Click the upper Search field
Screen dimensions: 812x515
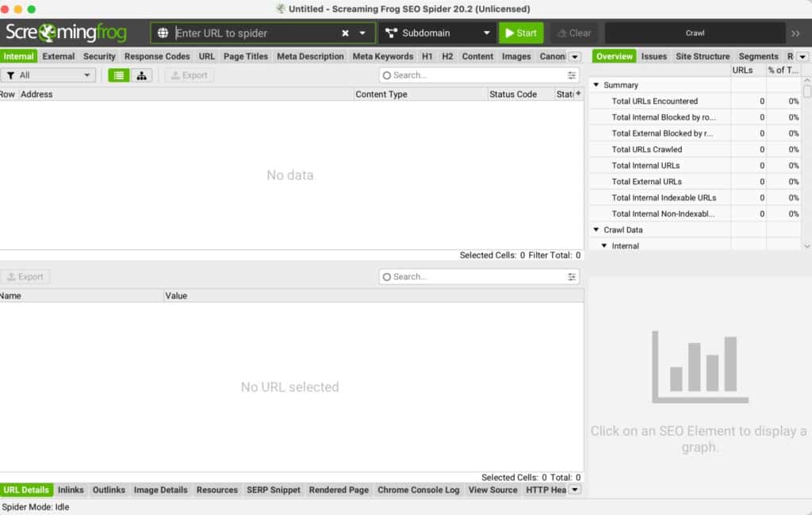pos(479,75)
